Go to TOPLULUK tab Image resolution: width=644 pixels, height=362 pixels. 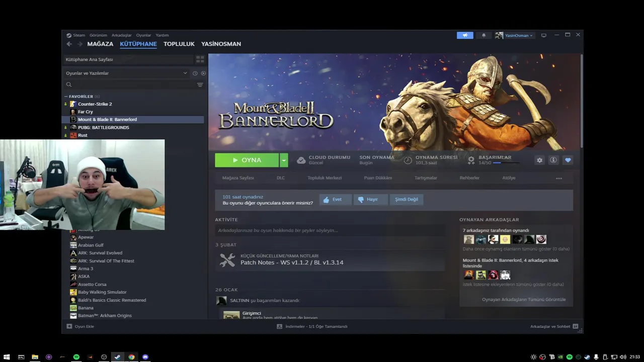click(179, 44)
